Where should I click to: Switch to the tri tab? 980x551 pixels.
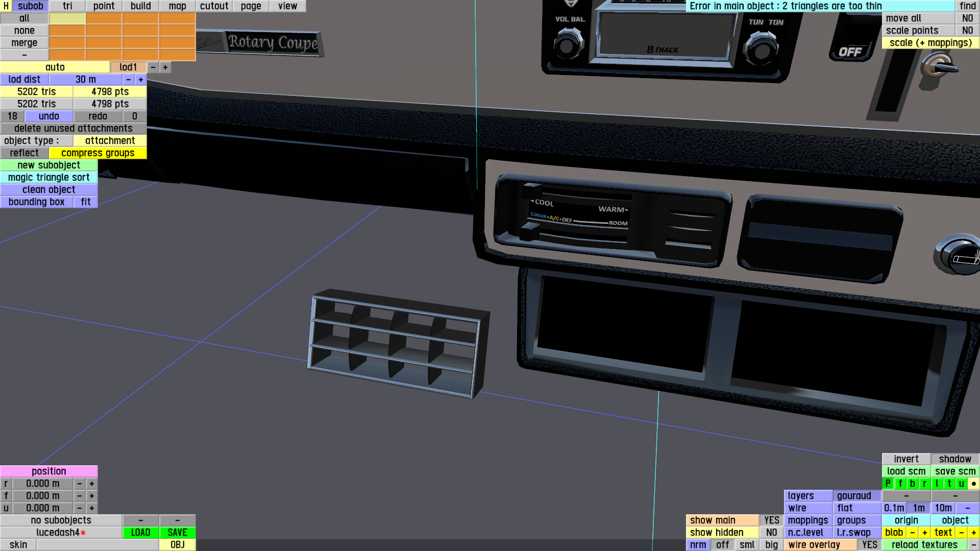click(67, 6)
